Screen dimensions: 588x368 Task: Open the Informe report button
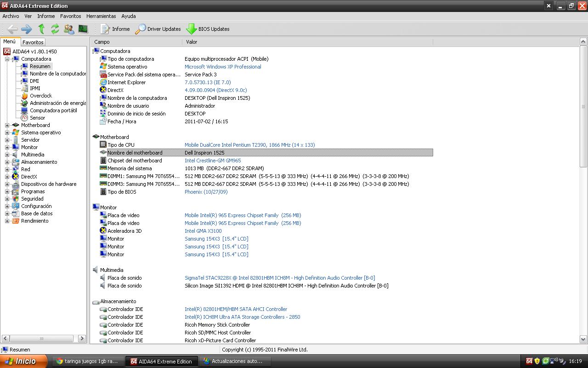(x=115, y=29)
